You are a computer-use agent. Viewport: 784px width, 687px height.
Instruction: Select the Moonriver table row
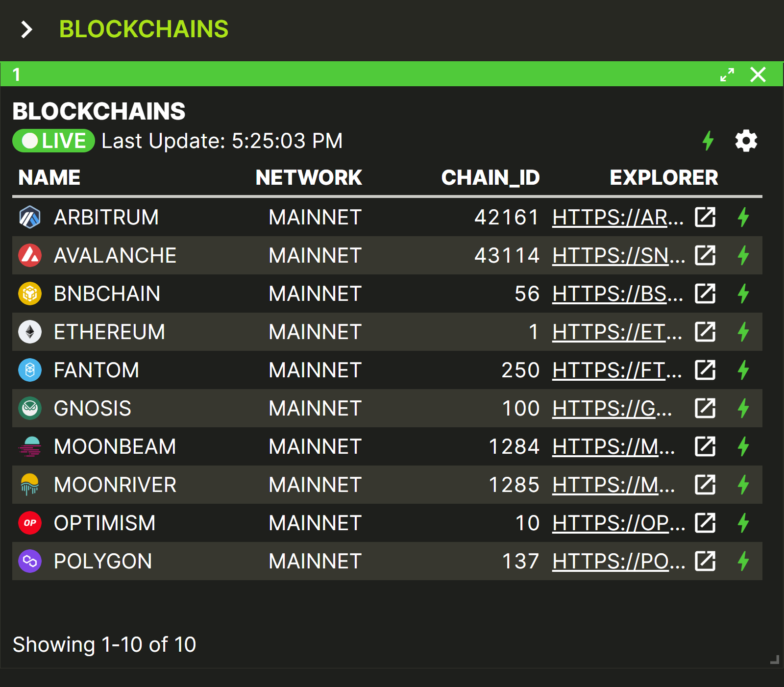pyautogui.click(x=387, y=485)
